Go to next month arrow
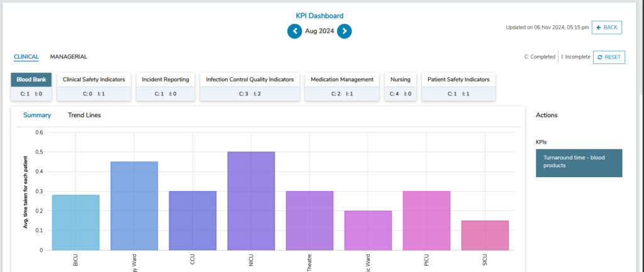Screen dimensions: 644x272 (344, 31)
